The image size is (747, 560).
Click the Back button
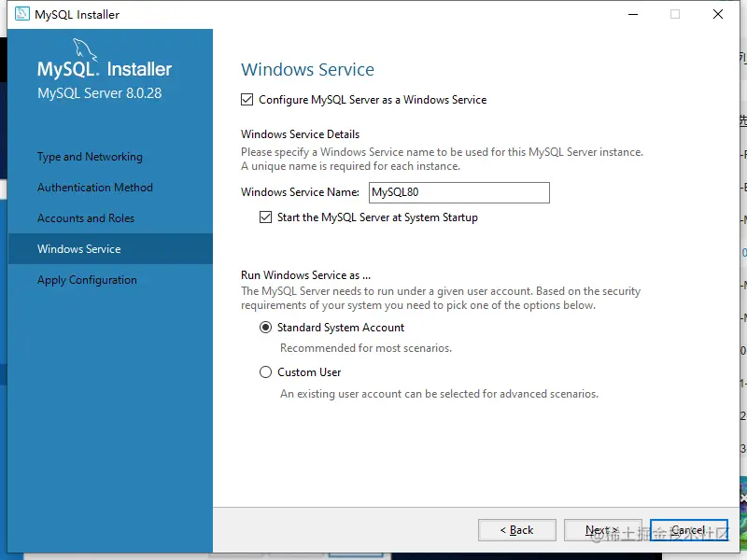[x=517, y=530]
